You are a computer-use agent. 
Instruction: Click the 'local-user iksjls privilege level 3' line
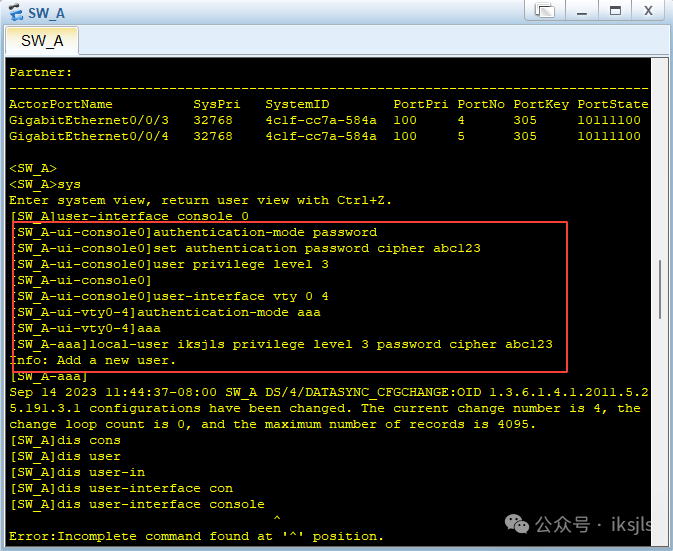pos(283,344)
